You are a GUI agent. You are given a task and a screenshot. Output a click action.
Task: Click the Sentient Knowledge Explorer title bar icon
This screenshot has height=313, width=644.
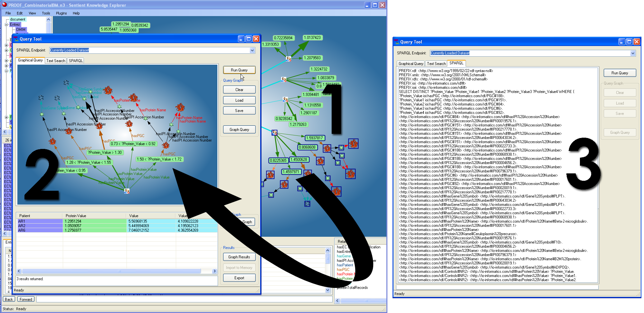5,5
